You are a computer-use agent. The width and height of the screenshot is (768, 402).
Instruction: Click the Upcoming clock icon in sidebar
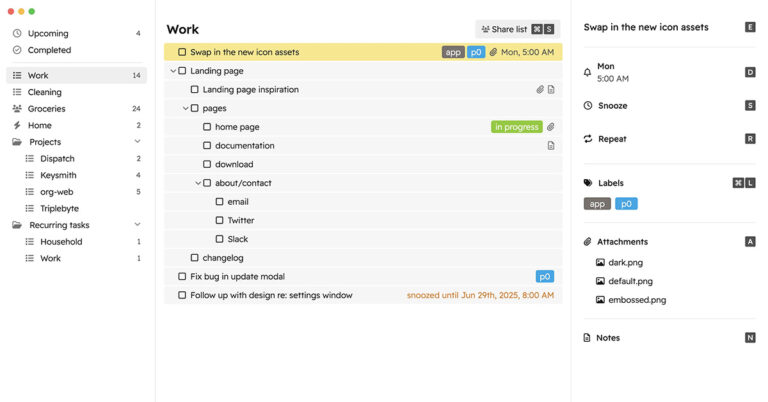point(17,33)
